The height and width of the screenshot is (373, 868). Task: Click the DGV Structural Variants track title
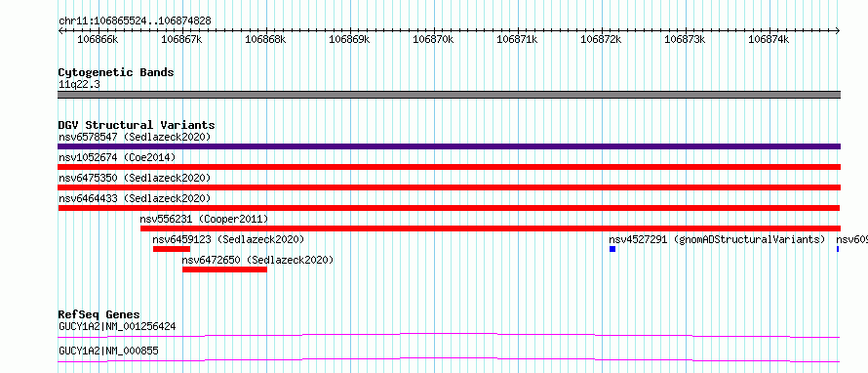pos(137,125)
